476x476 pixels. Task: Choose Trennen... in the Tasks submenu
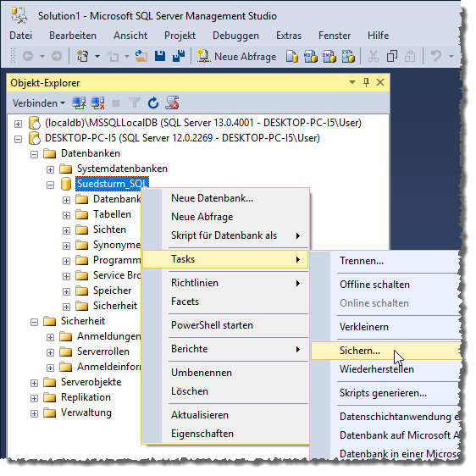click(386, 261)
